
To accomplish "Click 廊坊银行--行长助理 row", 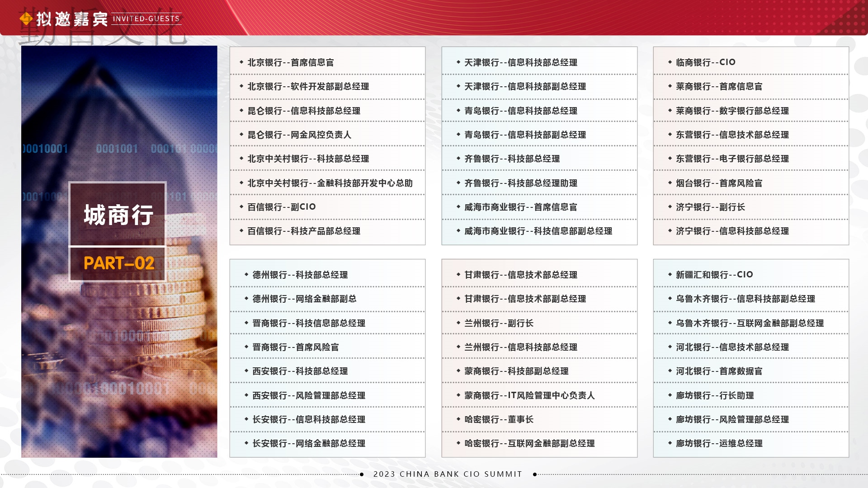I will tap(715, 395).
